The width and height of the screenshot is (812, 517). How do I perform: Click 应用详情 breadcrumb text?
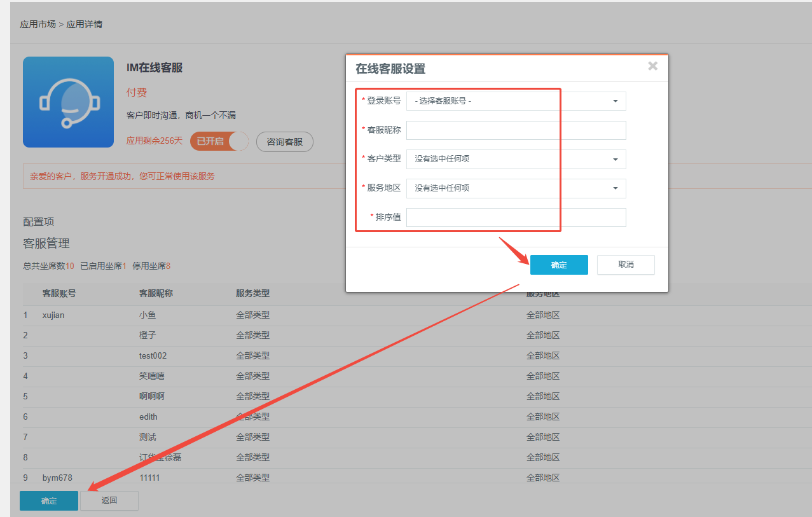(x=85, y=24)
